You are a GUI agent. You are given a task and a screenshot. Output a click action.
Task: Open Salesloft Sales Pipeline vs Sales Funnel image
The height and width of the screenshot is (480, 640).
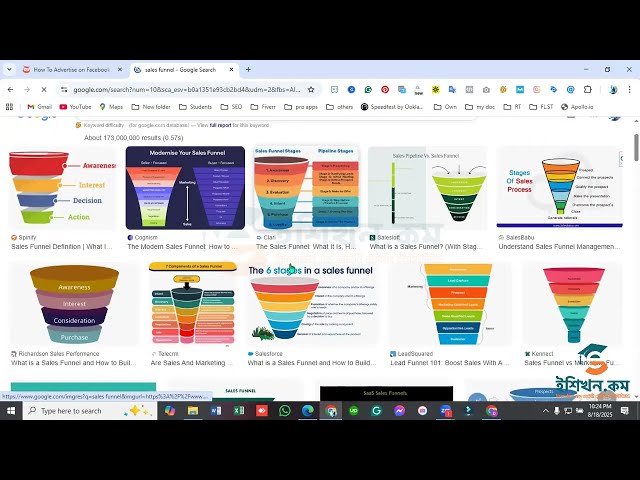(x=428, y=188)
